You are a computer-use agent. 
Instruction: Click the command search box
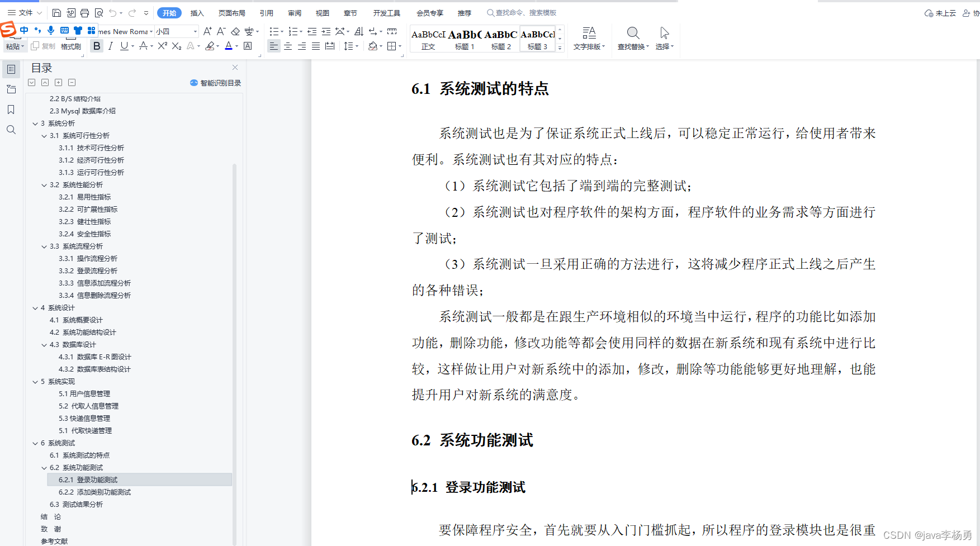pyautogui.click(x=522, y=13)
